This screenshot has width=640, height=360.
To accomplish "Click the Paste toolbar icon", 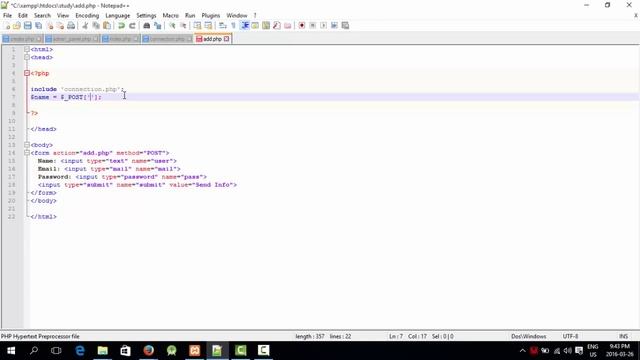I will (107, 26).
